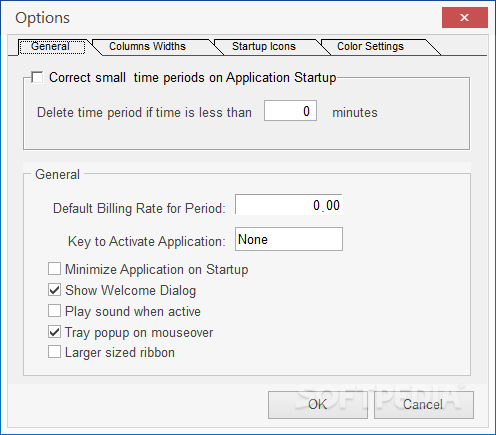Screen dimensions: 496x435
Task: Focus the Default Billing Rate field
Action: coord(289,204)
